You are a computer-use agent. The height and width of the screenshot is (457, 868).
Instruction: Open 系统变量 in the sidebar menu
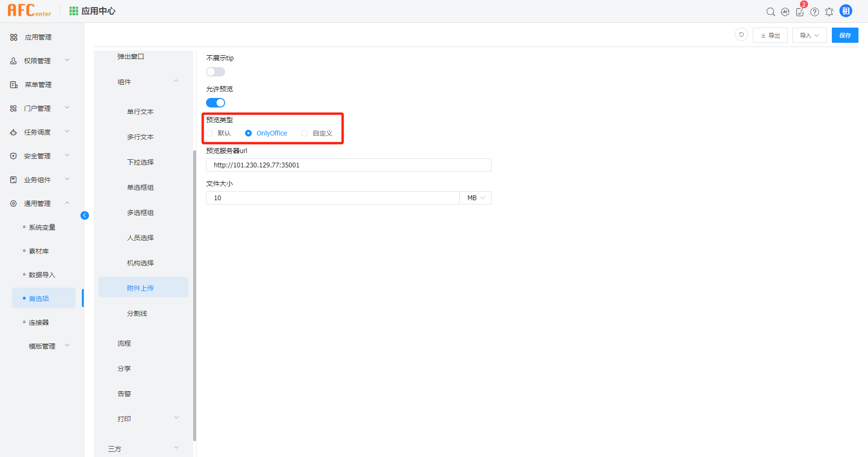[x=42, y=227]
